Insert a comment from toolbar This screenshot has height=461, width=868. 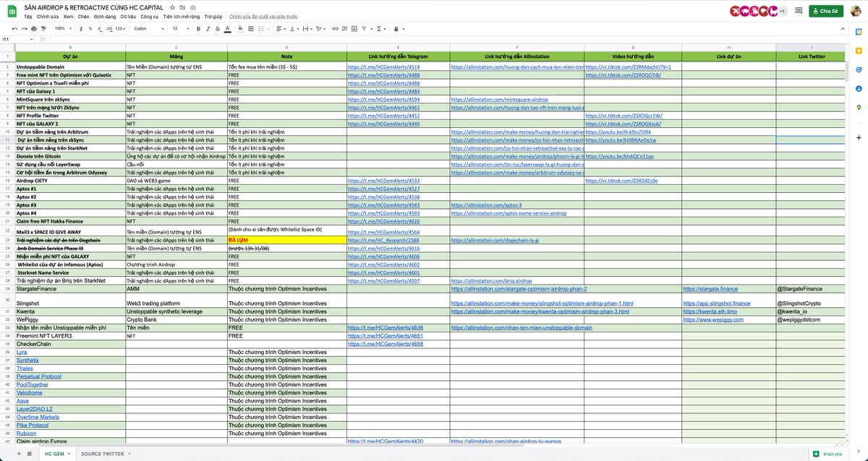345,29
